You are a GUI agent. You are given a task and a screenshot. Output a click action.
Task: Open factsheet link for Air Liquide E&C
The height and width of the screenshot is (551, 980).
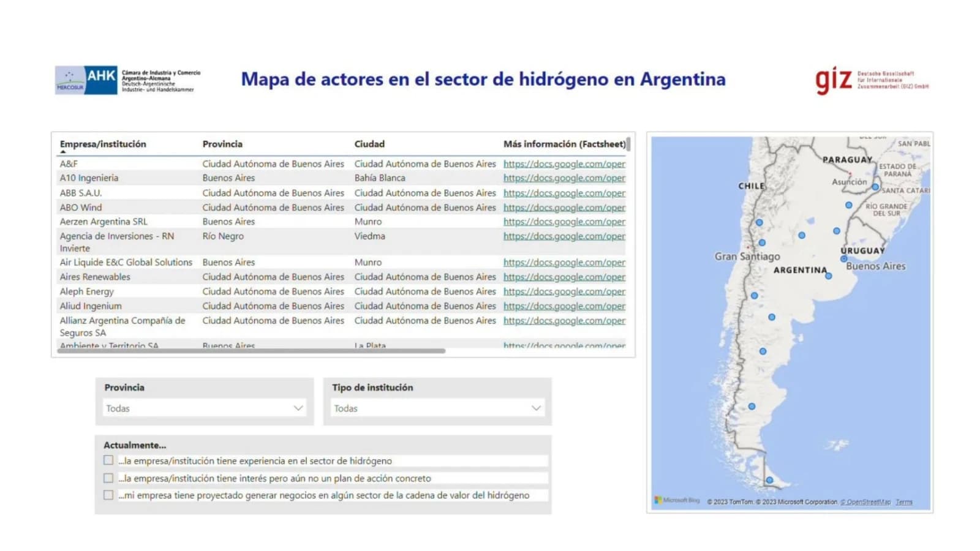click(564, 262)
